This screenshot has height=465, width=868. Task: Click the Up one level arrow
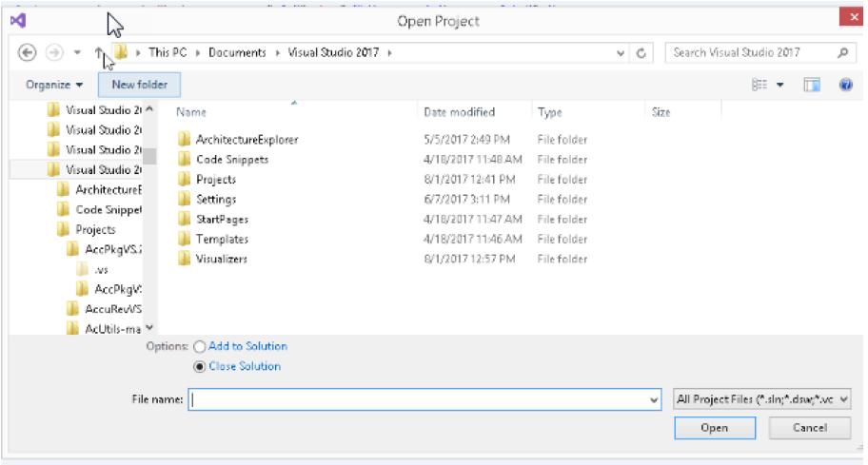pos(99,53)
